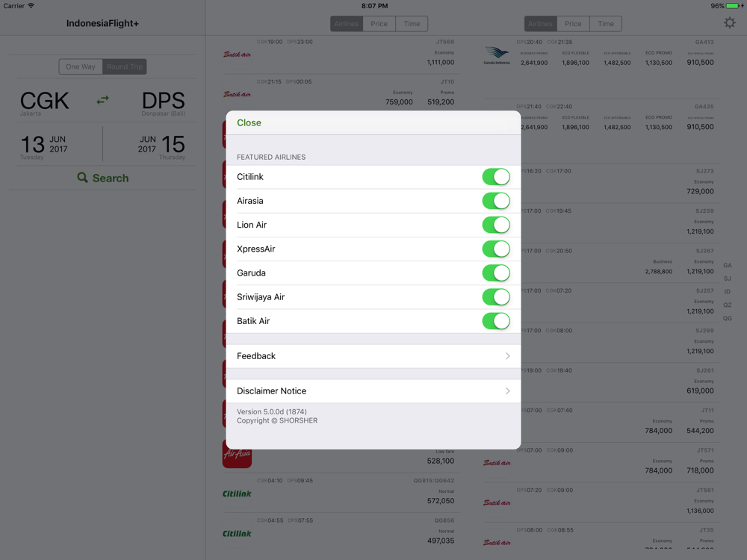Select the 1,136,000 Economy fare on JT561
The width and height of the screenshot is (747, 560).
pyautogui.click(x=701, y=511)
